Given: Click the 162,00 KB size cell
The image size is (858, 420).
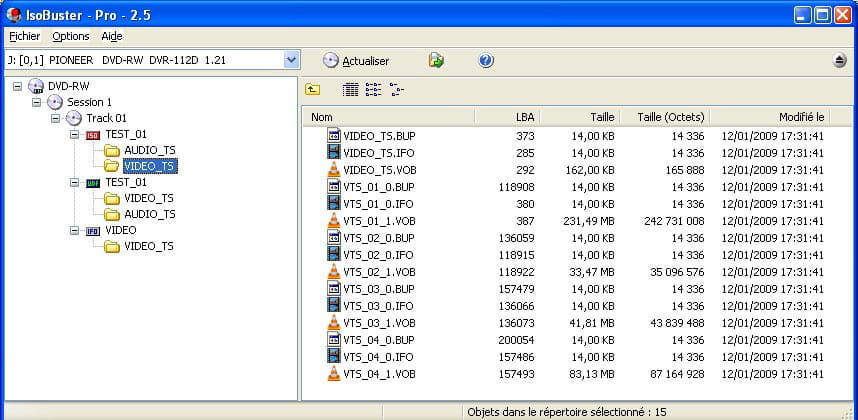Looking at the screenshot, I should 588,170.
